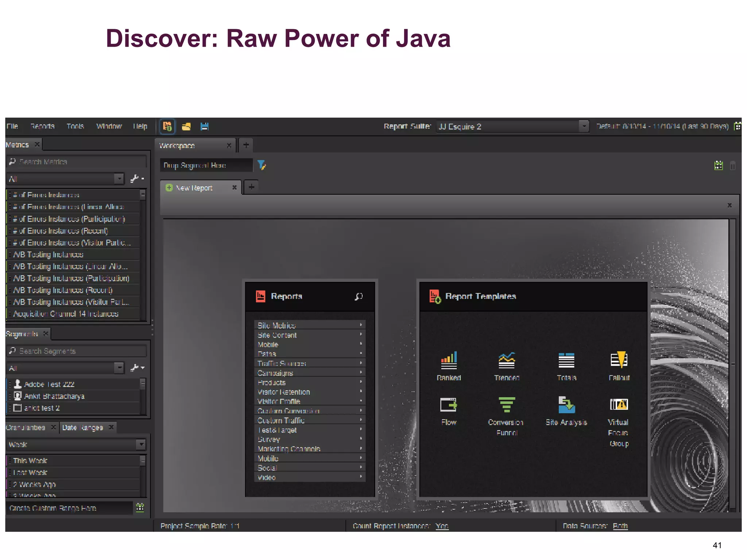Expand the Products reports submenu
This screenshot has width=747, height=560.
(310, 382)
